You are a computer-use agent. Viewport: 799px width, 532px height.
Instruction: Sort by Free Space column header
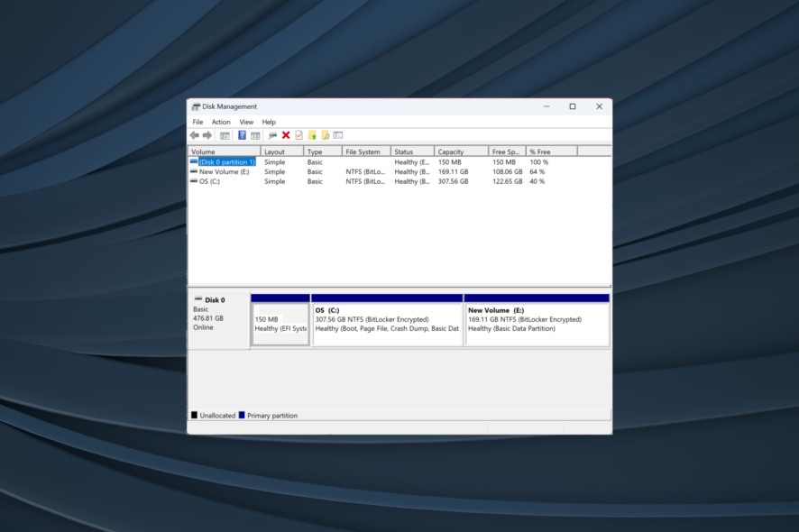pos(508,151)
